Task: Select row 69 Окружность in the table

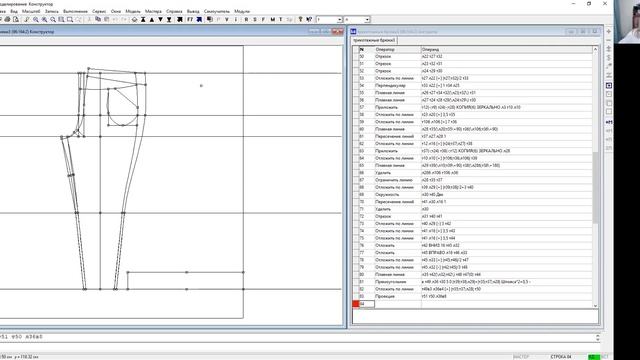Action: [476, 195]
